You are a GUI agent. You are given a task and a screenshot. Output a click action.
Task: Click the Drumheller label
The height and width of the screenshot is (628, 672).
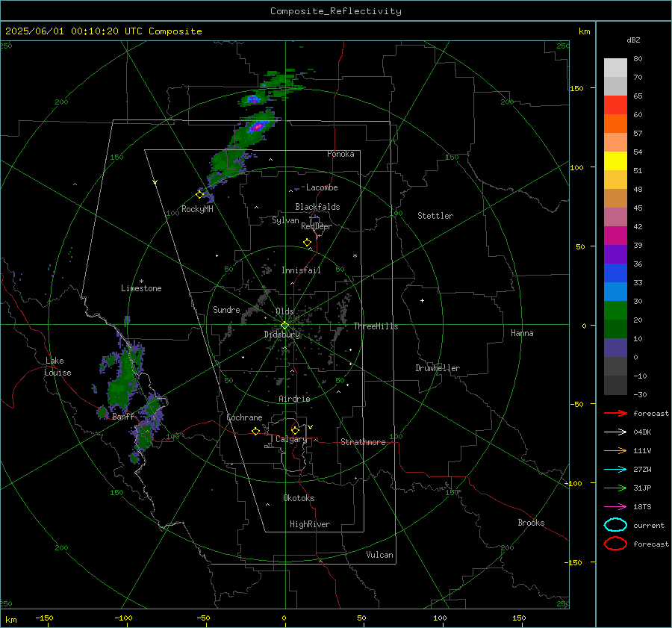tap(438, 368)
